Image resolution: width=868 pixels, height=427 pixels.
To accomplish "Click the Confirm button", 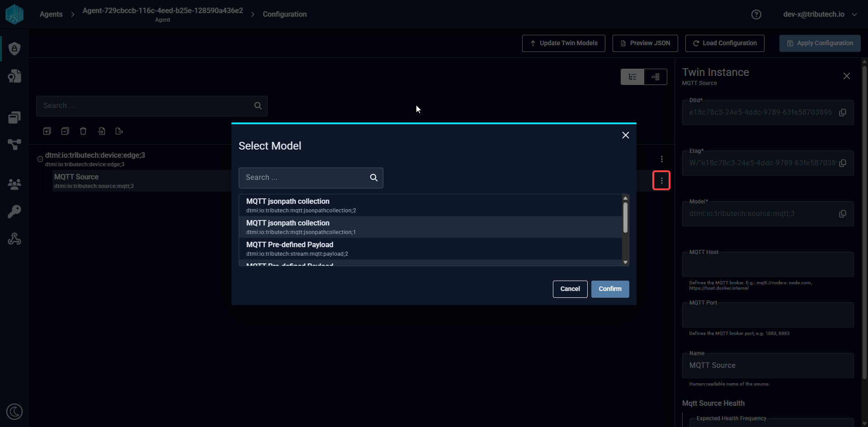I will 610,289.
